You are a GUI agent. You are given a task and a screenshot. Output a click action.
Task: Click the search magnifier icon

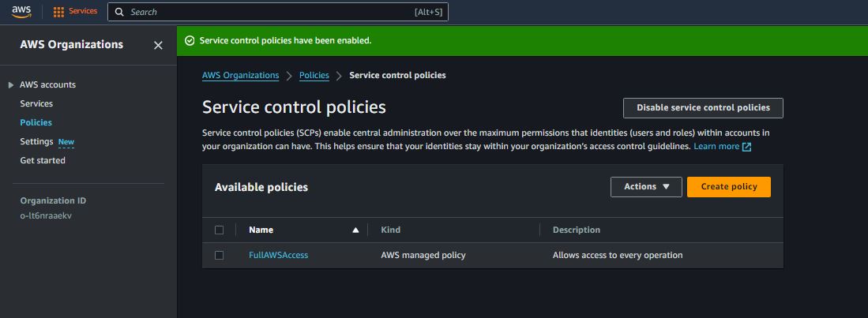point(118,13)
